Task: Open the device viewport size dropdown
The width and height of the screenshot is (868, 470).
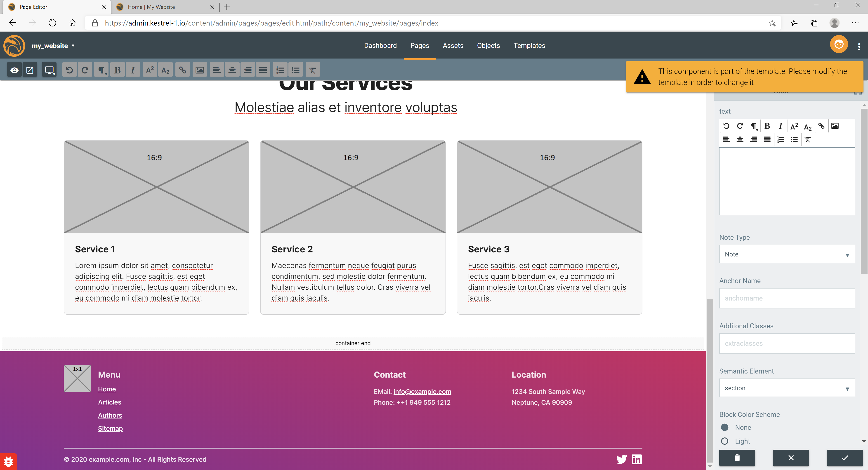Action: coord(50,70)
